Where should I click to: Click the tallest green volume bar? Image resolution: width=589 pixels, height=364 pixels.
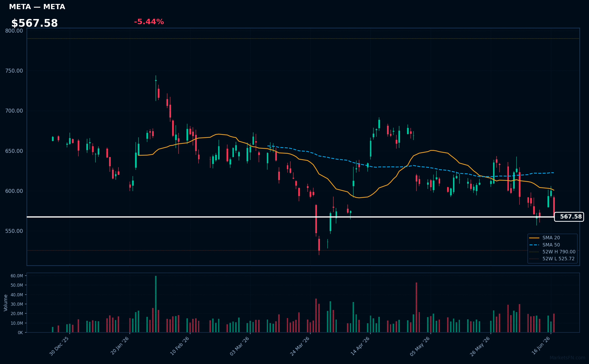tap(156, 304)
